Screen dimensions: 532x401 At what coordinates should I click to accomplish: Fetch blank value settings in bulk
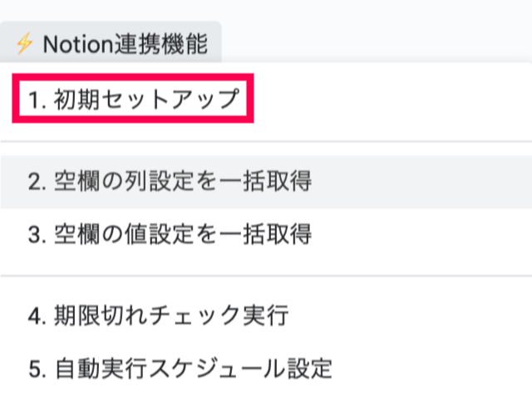(170, 234)
